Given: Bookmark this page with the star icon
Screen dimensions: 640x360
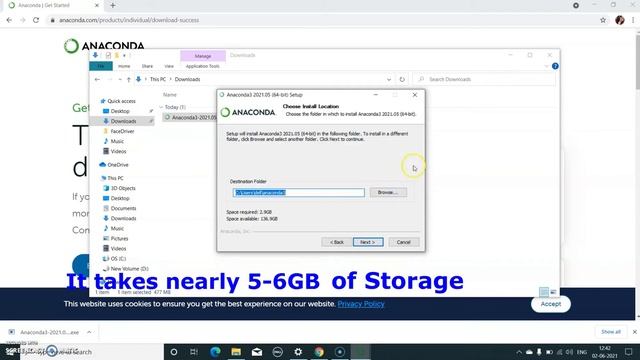Looking at the screenshot, I should click(603, 20).
